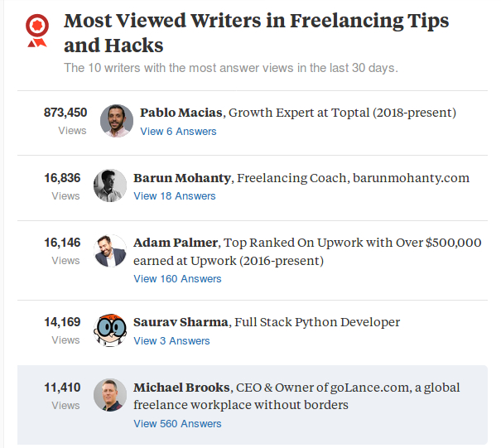Screen dimensions: 501x448
Task: Click the 873,450 views count
Action: coord(65,113)
